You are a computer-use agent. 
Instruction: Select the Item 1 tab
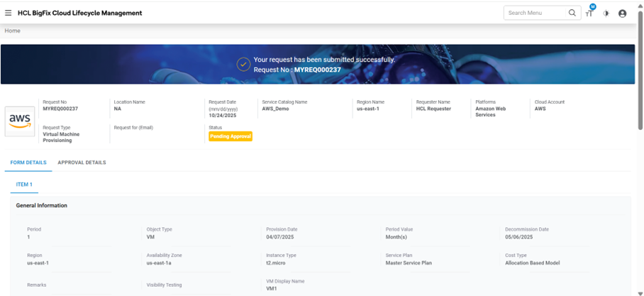(x=24, y=184)
